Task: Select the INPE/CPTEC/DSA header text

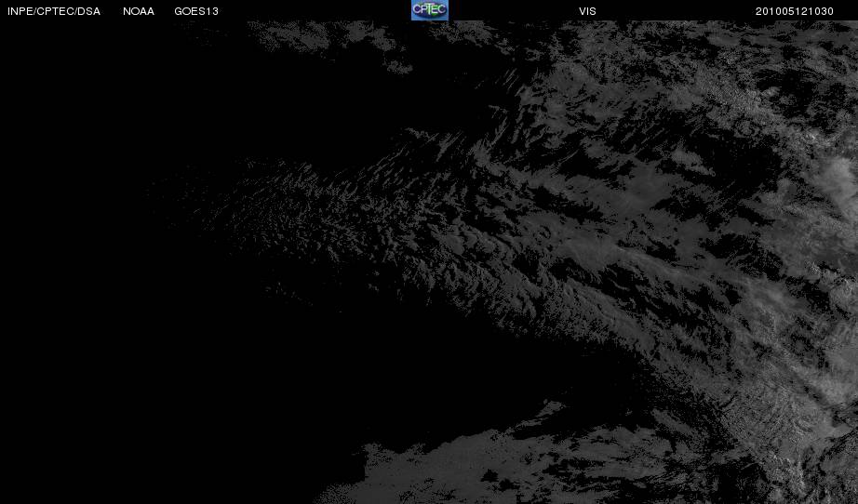Action: coord(54,11)
